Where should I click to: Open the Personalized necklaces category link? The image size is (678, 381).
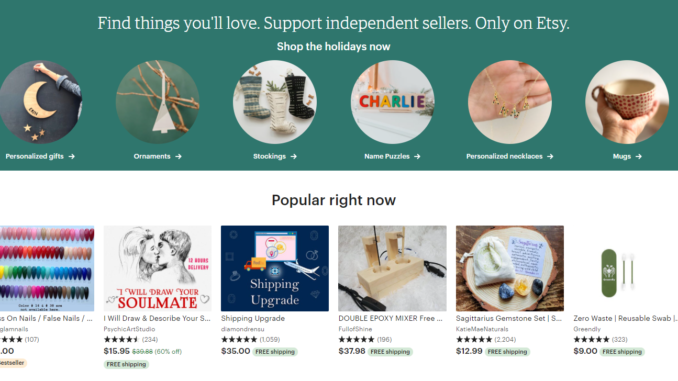coord(504,157)
